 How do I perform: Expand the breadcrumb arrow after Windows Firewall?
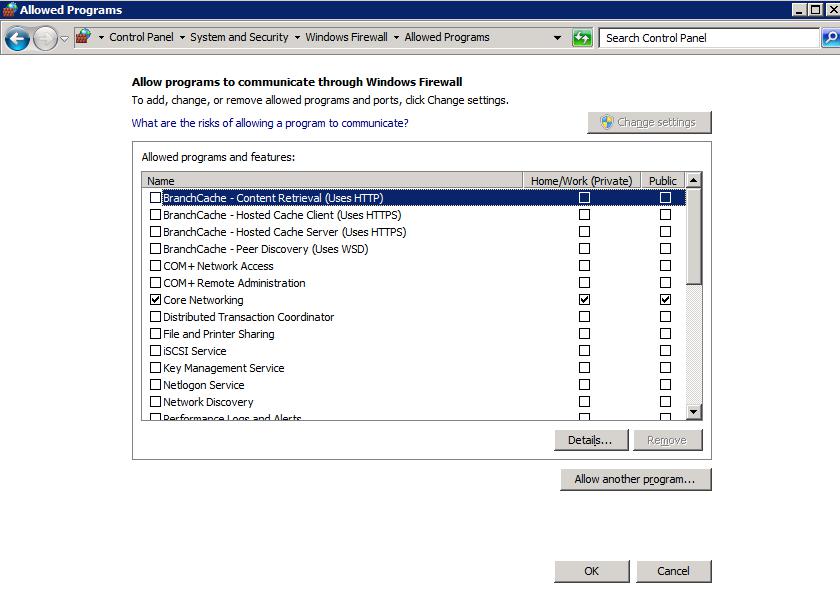(396, 38)
